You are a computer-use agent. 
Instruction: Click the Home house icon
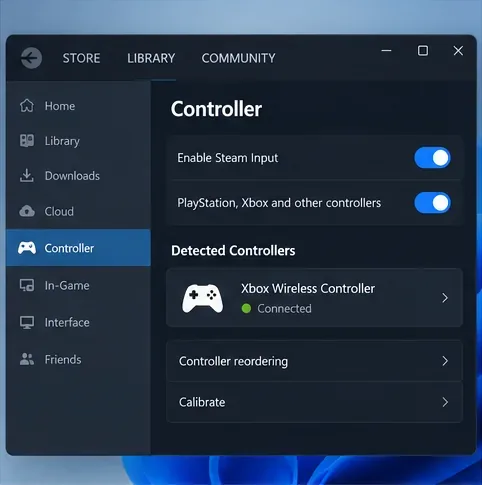click(27, 106)
